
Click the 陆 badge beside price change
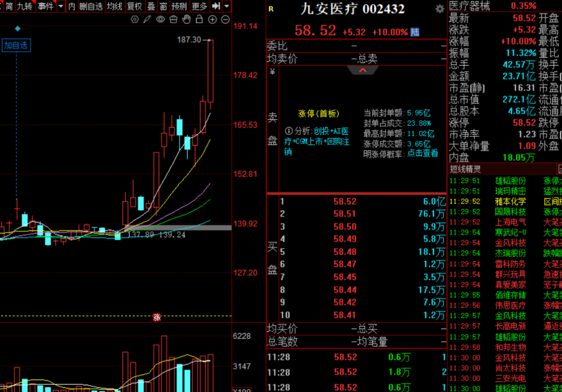click(x=415, y=32)
